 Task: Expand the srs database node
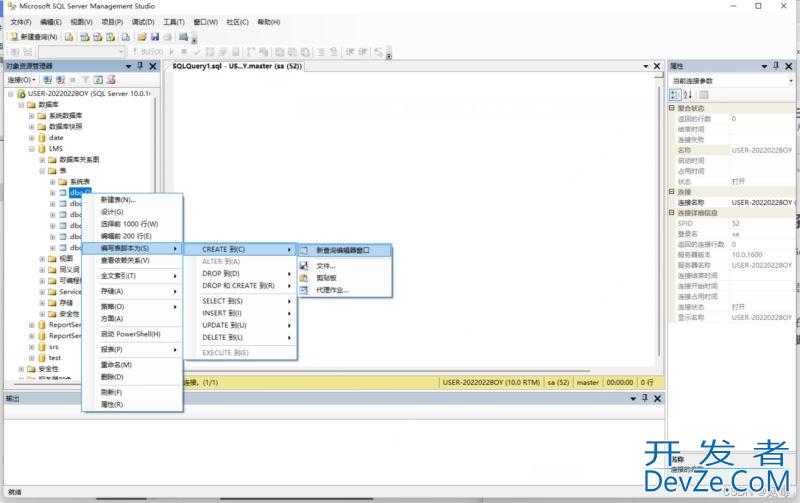tap(32, 347)
